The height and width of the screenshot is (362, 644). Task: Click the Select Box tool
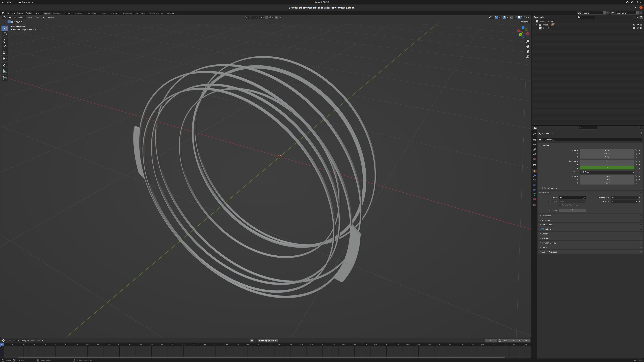pyautogui.click(x=5, y=28)
